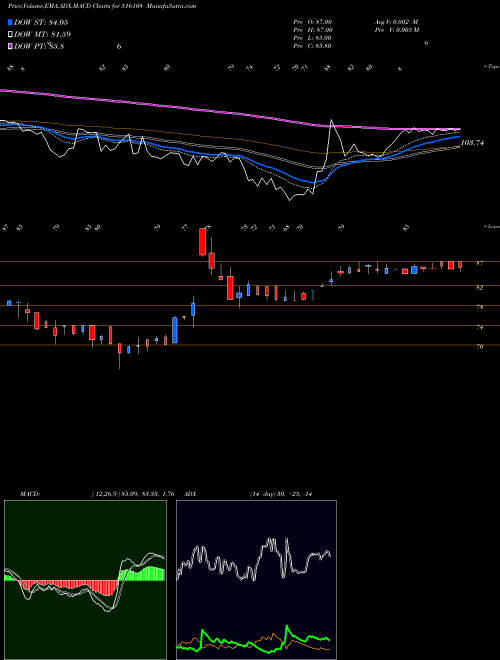Click the large blue candlestick before the gap up
The width and height of the screenshot is (500, 660).
click(175, 330)
